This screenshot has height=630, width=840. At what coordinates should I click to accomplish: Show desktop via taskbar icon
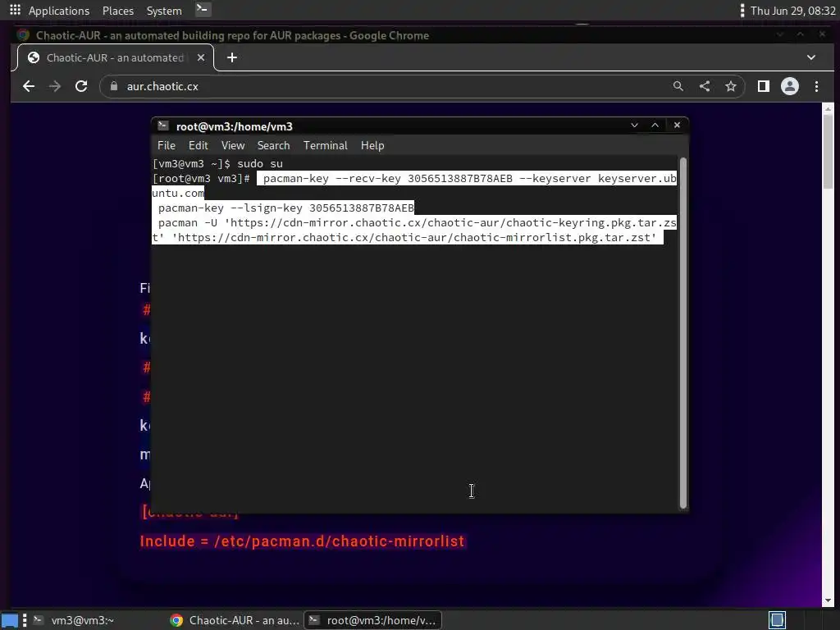[x=10, y=620]
